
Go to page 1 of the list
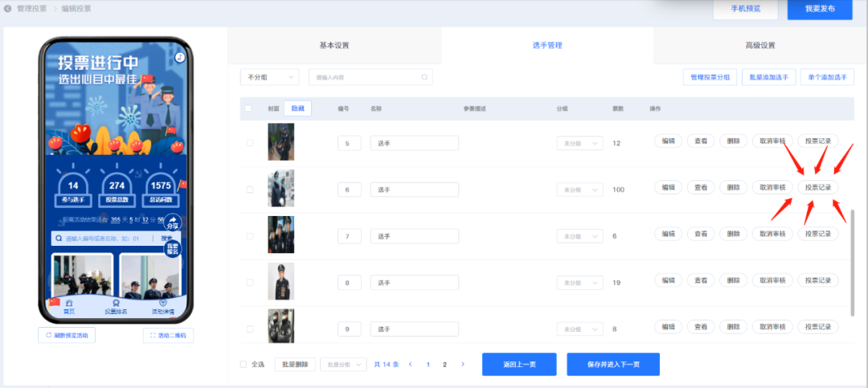point(428,364)
